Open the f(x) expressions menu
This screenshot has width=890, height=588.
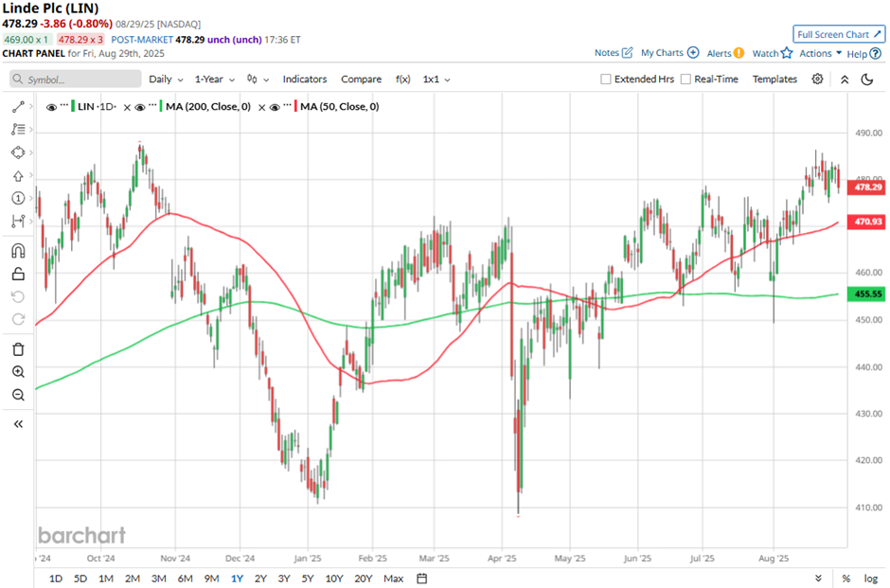(403, 79)
